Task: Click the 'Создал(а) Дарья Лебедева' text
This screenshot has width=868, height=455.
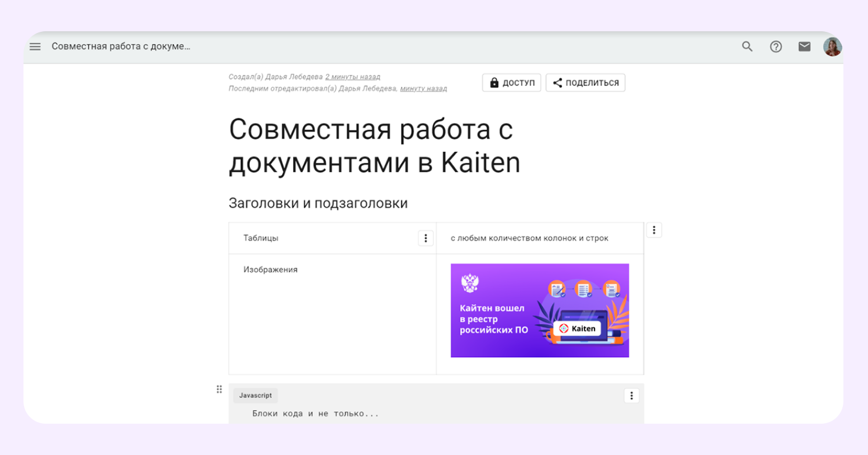Action: (276, 77)
